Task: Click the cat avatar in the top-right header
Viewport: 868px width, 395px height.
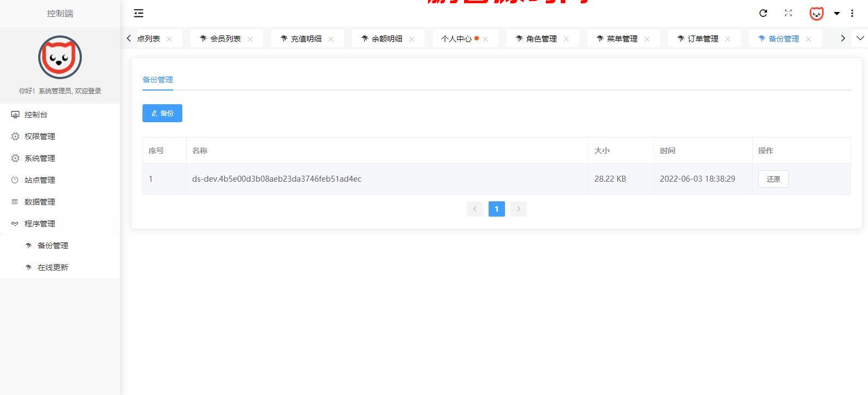Action: (816, 14)
